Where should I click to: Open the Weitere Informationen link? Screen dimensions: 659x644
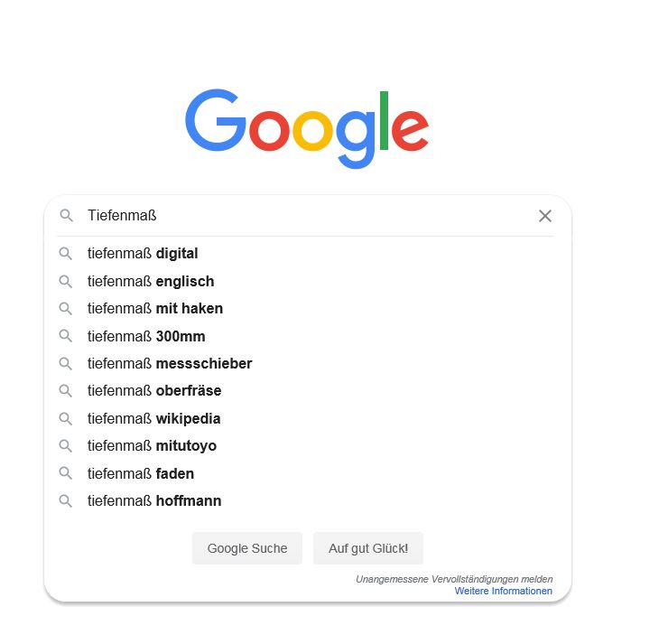(503, 591)
